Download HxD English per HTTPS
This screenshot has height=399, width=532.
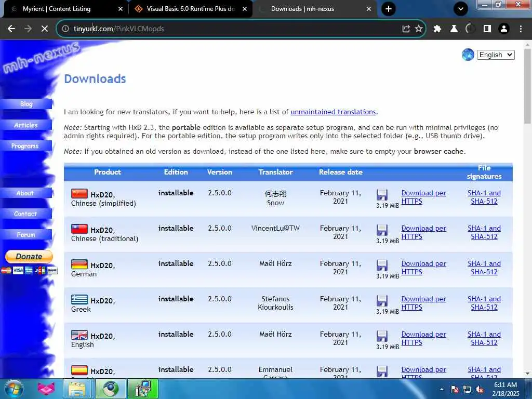(x=423, y=338)
